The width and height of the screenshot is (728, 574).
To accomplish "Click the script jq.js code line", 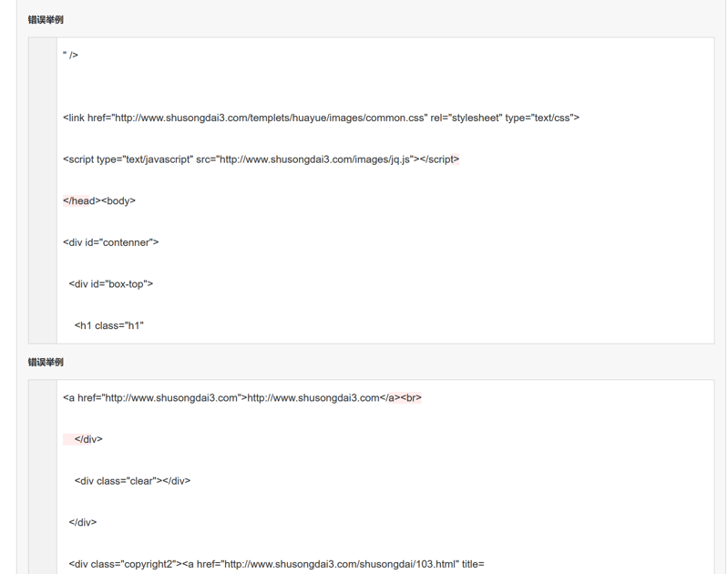I will pos(261,159).
